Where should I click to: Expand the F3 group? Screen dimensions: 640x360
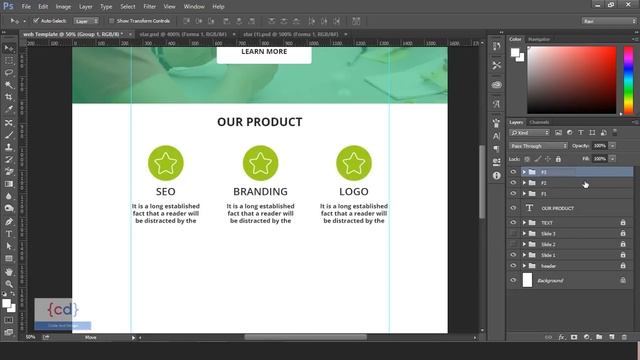524,172
